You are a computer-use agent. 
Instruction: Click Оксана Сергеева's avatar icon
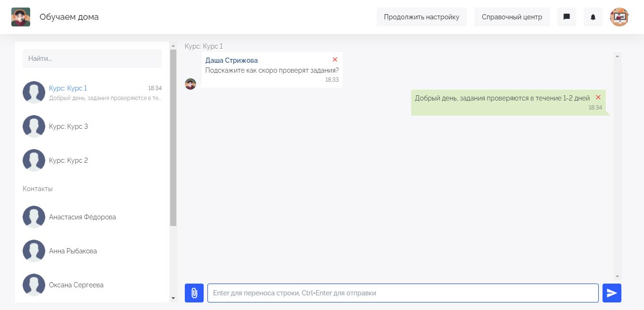click(34, 285)
